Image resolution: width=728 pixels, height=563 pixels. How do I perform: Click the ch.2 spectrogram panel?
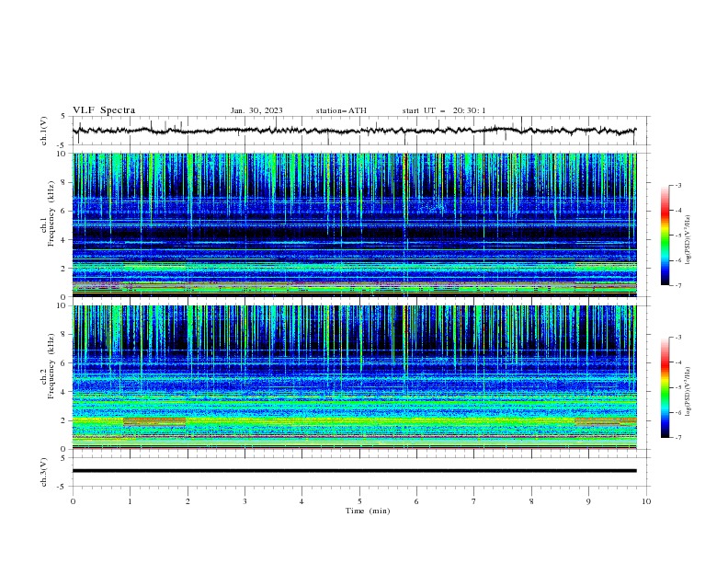click(x=355, y=377)
